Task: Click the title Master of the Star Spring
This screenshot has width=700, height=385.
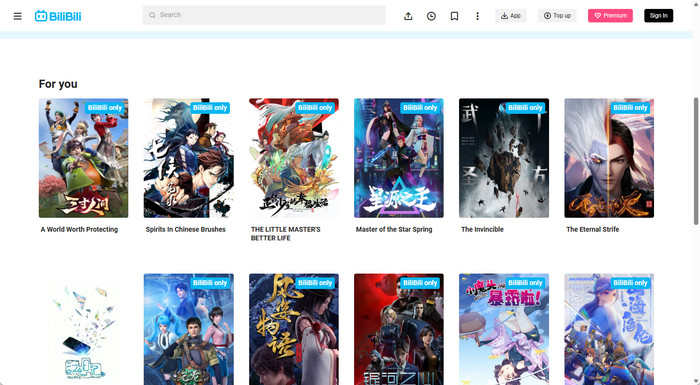Action: tap(394, 230)
